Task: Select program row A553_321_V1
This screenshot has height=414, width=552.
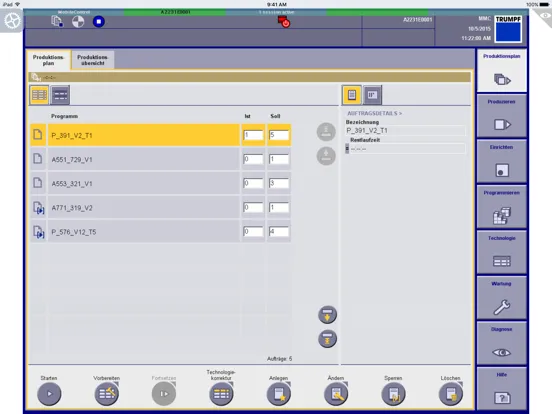Action: point(144,183)
